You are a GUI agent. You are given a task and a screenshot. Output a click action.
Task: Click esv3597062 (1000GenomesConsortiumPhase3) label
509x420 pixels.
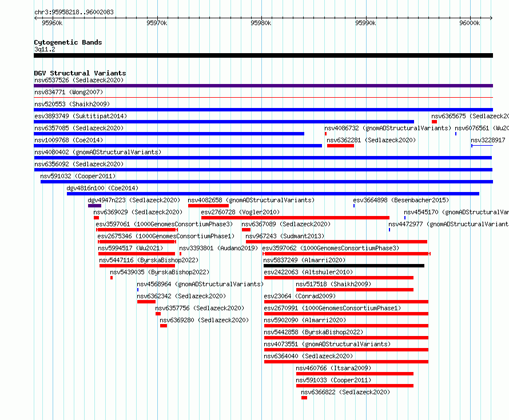331,248
